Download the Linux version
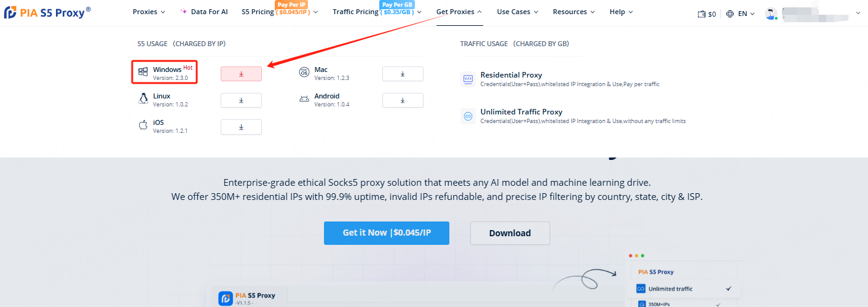This screenshot has width=868, height=307. point(241,100)
